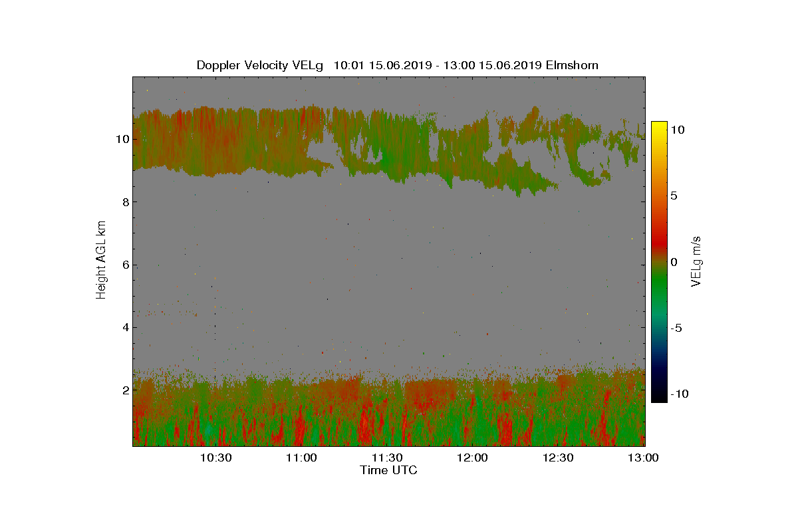Click the plot title 'Doppler Velocity VELg'
The image size is (798, 532).
pyautogui.click(x=260, y=65)
